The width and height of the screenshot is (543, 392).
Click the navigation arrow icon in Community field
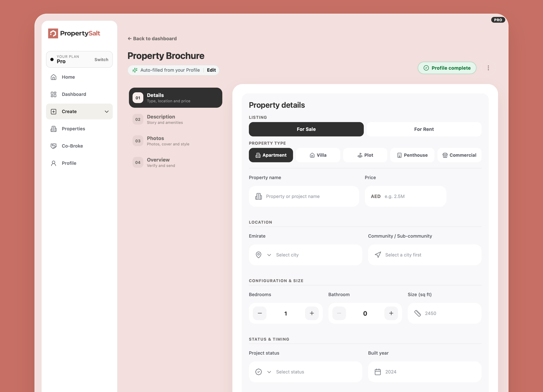click(x=378, y=255)
